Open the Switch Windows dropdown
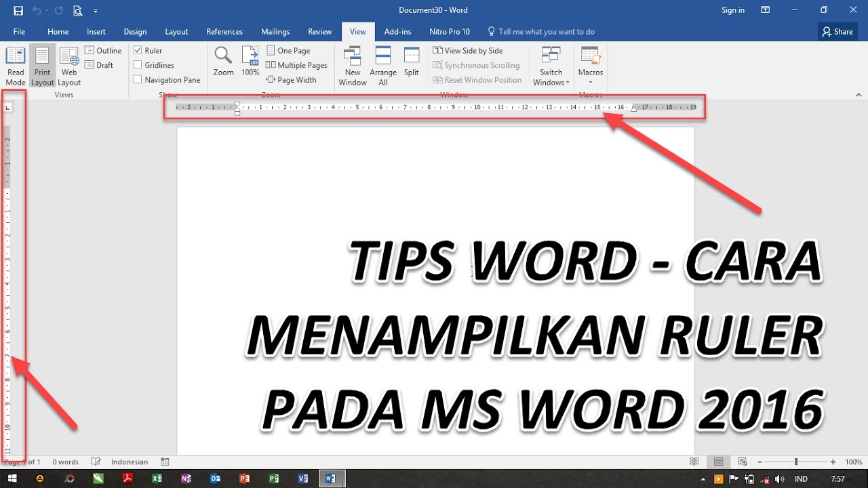Image resolution: width=868 pixels, height=488 pixels. 551,66
